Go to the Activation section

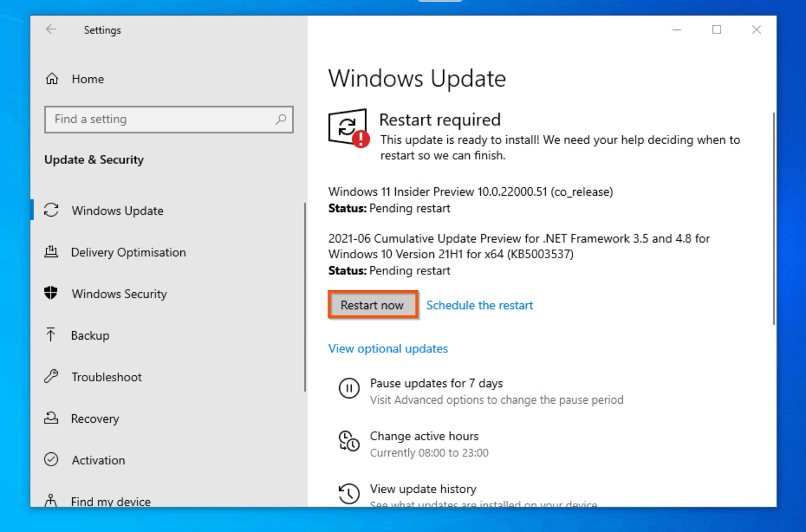tap(98, 460)
